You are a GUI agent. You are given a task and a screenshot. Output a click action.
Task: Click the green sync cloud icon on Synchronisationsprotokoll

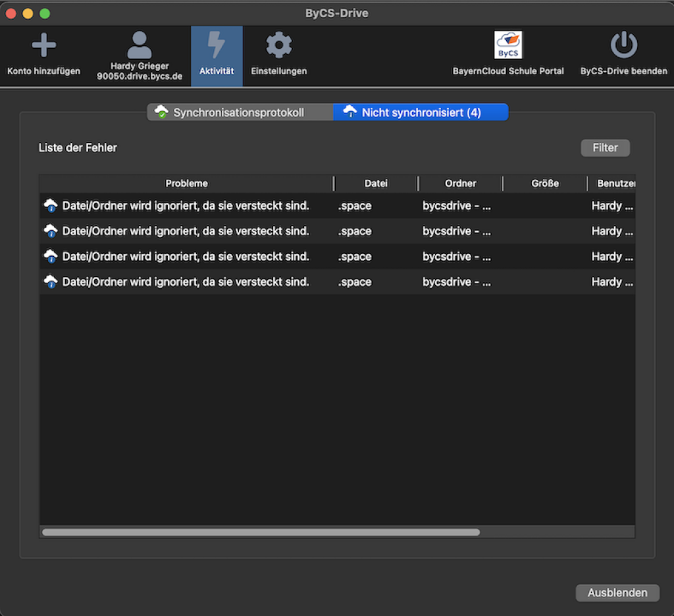(x=160, y=112)
